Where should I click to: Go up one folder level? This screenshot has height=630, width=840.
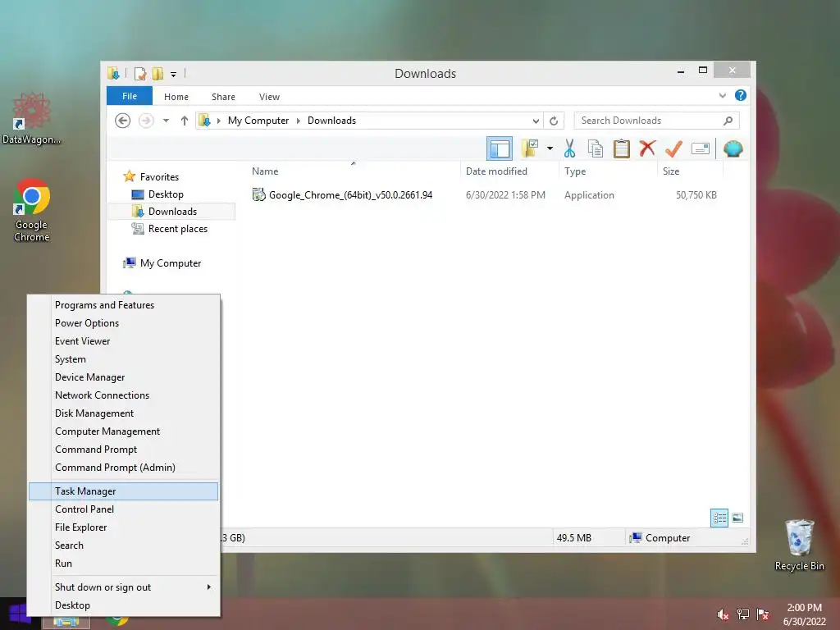185,121
